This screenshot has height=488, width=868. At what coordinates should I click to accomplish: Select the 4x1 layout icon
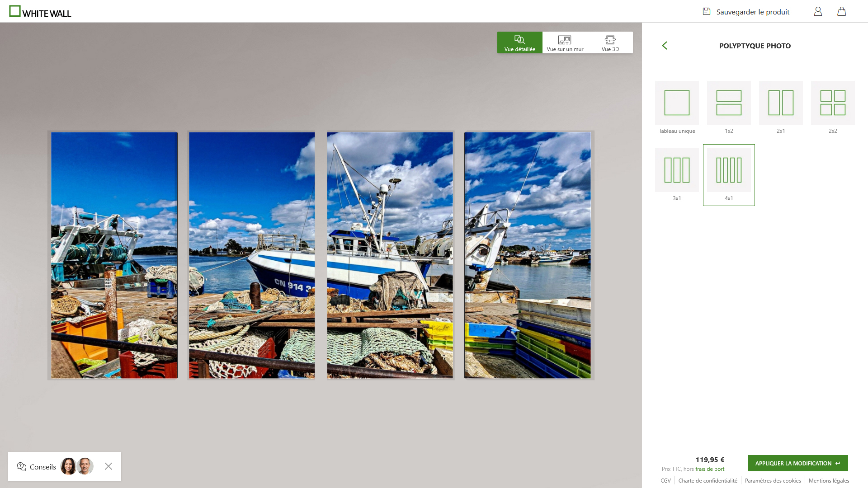tap(729, 170)
